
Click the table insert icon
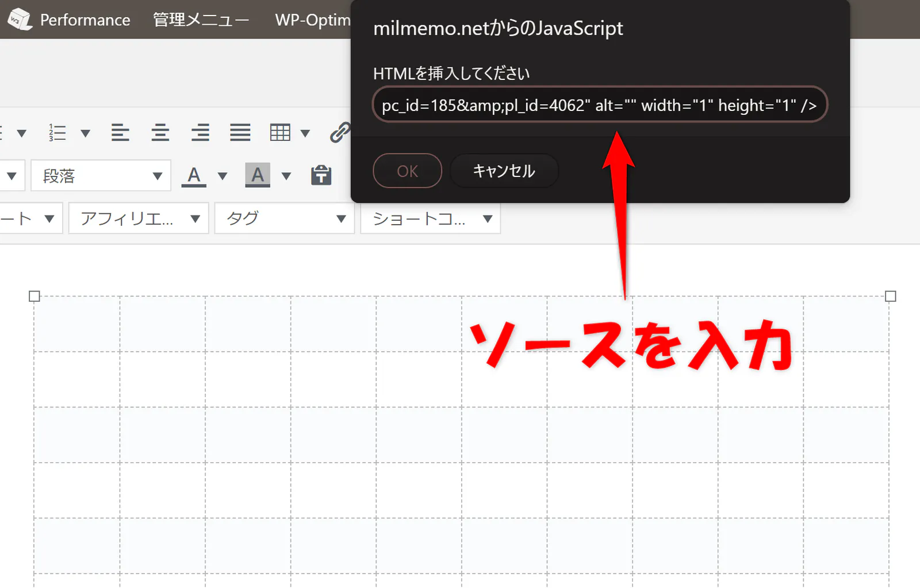[280, 133]
